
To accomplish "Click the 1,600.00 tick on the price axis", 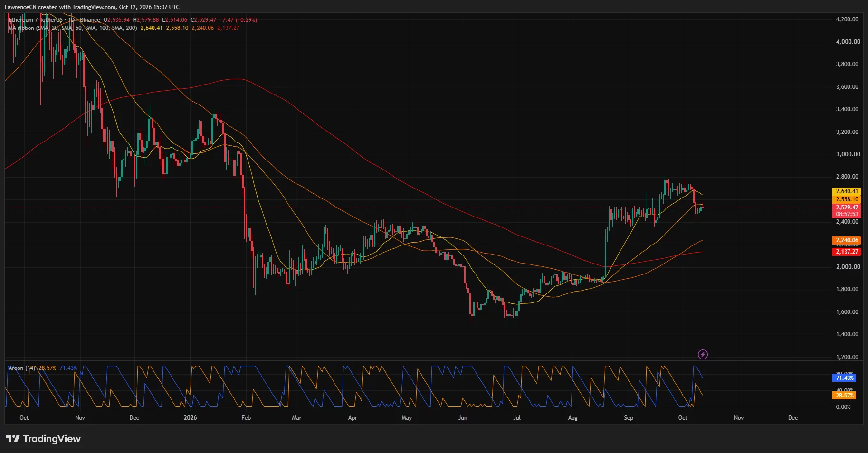I will point(847,312).
